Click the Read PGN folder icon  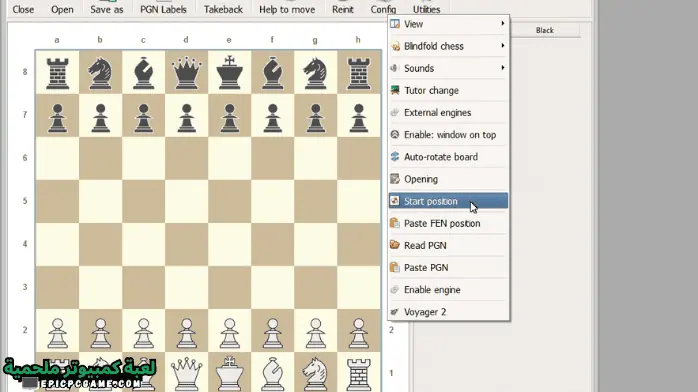pos(395,245)
